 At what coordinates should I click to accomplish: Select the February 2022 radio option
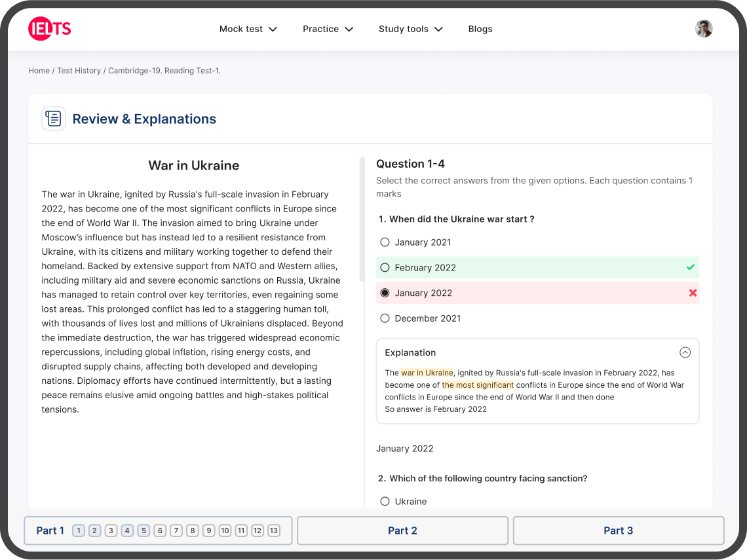tap(385, 267)
